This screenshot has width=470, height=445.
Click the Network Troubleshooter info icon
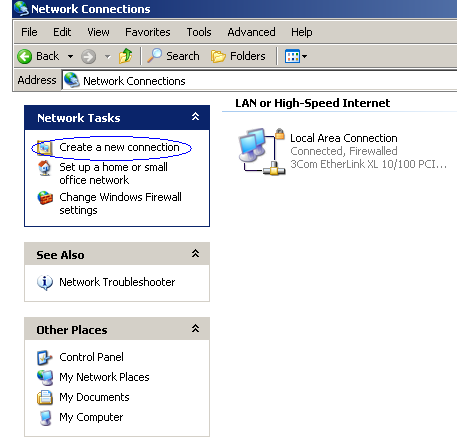[45, 283]
